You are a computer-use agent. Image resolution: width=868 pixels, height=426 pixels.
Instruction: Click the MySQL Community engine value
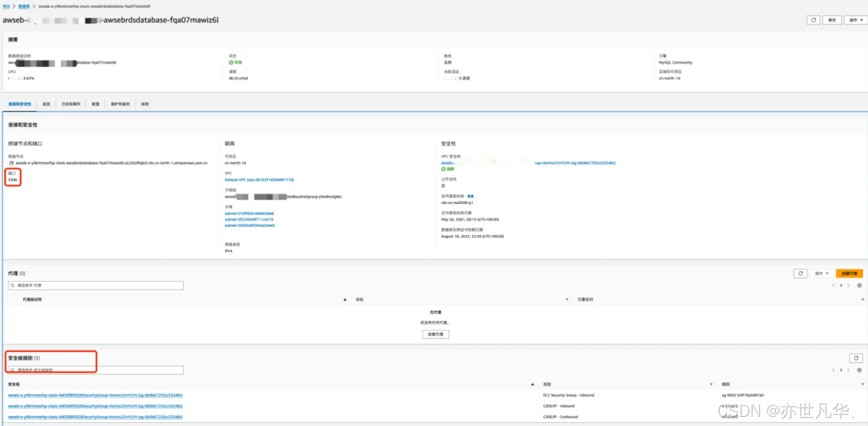coord(675,63)
